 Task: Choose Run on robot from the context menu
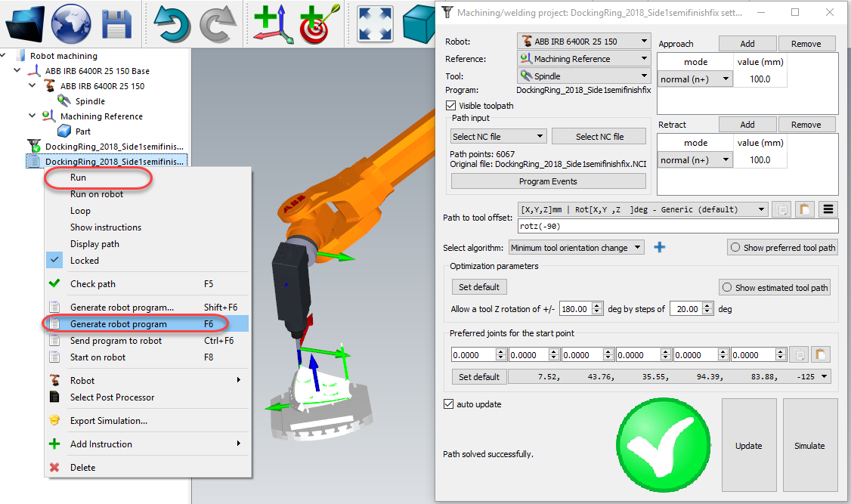click(97, 194)
